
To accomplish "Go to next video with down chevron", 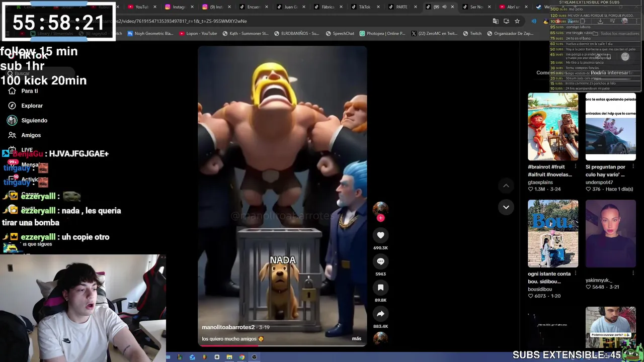I will pyautogui.click(x=506, y=207).
